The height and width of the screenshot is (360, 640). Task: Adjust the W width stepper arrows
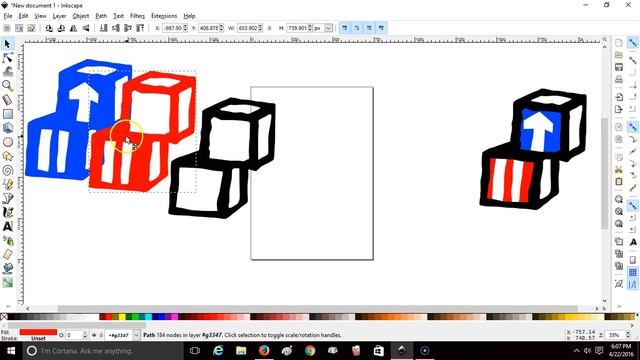coord(260,28)
